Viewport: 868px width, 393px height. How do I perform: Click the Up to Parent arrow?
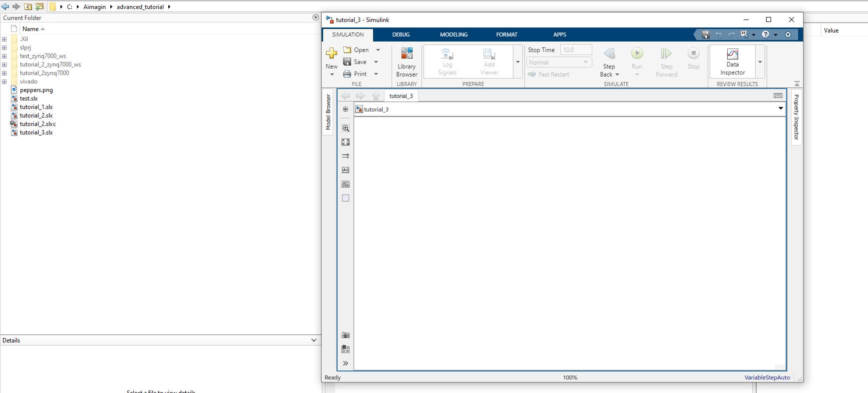[376, 95]
